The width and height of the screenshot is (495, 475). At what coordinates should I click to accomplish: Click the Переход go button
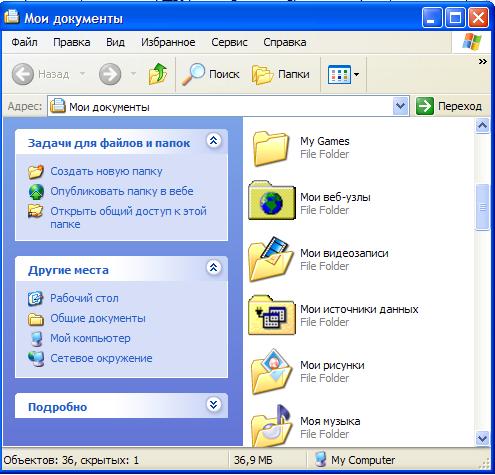click(449, 106)
